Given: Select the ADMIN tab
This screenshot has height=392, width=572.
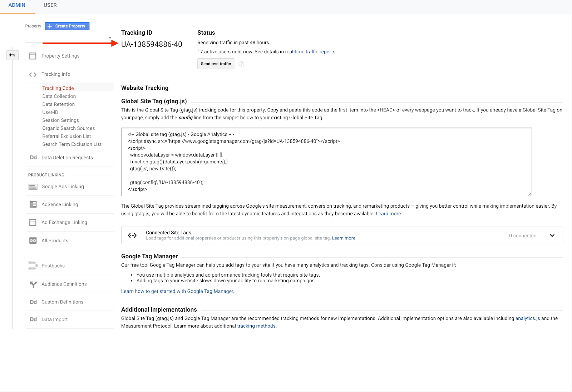Looking at the screenshot, I should tap(17, 5).
